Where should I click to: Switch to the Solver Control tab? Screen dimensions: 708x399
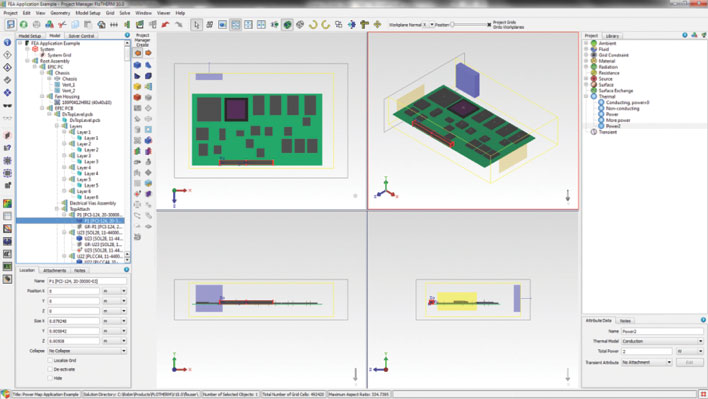[x=81, y=36]
